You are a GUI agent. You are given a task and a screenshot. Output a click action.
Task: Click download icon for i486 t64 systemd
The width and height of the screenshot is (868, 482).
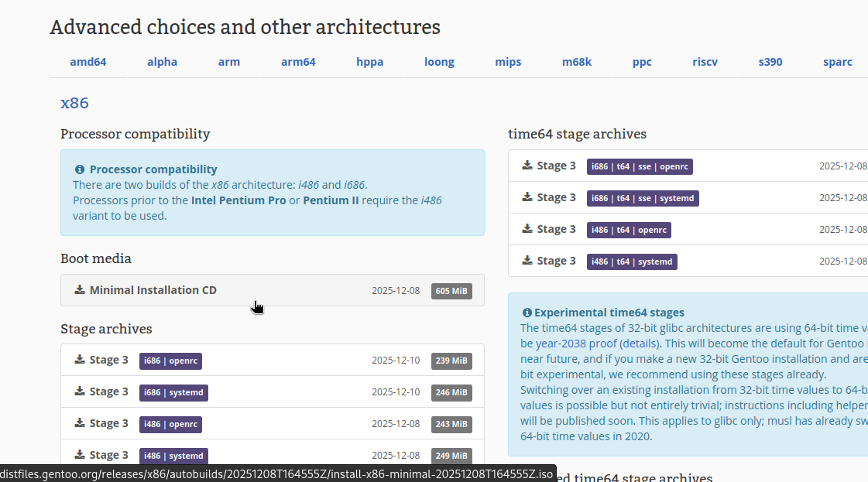(527, 261)
